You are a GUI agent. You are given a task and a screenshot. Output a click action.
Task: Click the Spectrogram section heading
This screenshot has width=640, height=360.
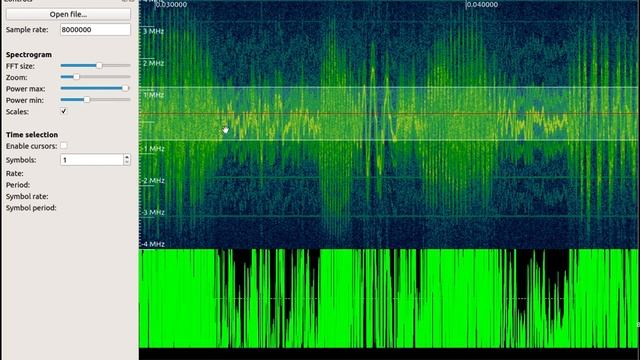pos(29,54)
